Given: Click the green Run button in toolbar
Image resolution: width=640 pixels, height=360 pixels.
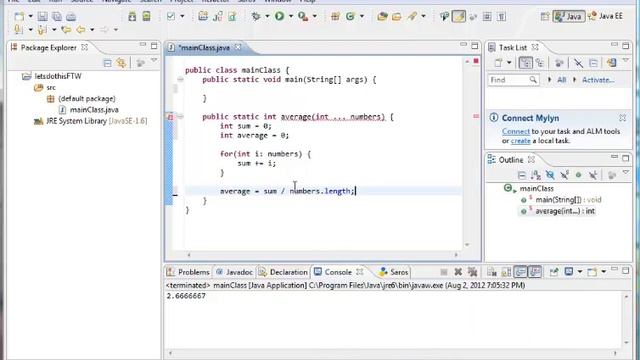Looking at the screenshot, I should [280, 16].
